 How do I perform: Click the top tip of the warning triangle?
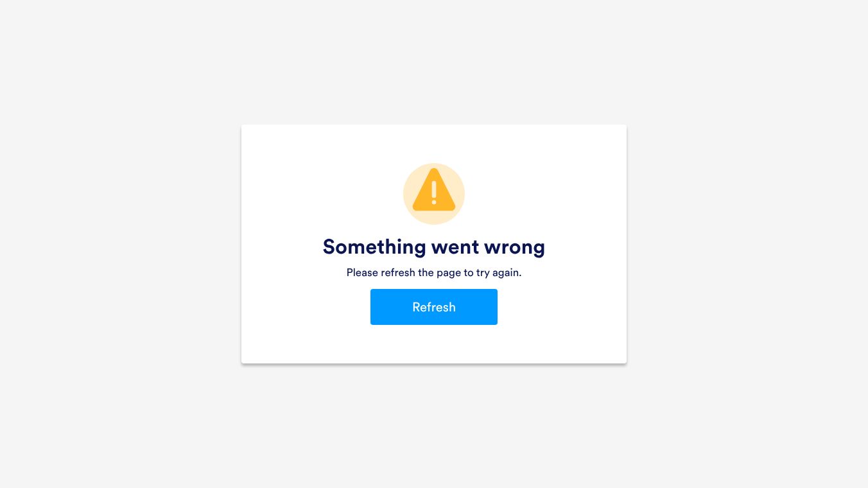[434, 171]
